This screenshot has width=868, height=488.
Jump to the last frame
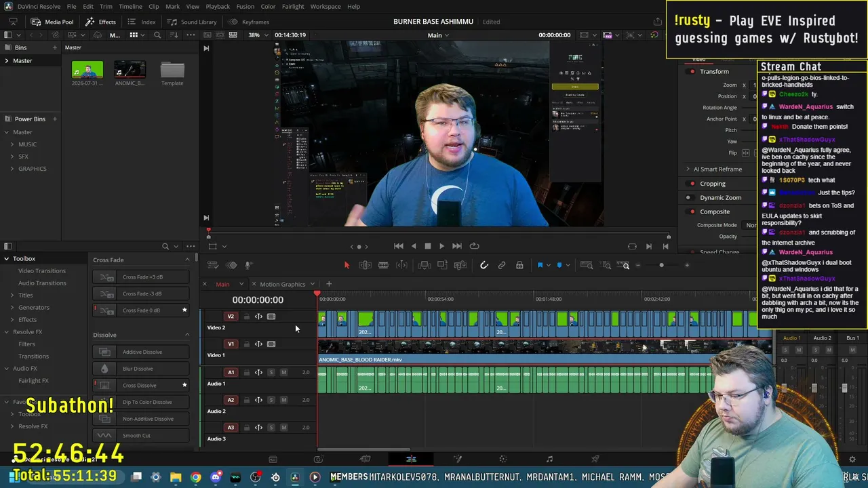click(457, 246)
